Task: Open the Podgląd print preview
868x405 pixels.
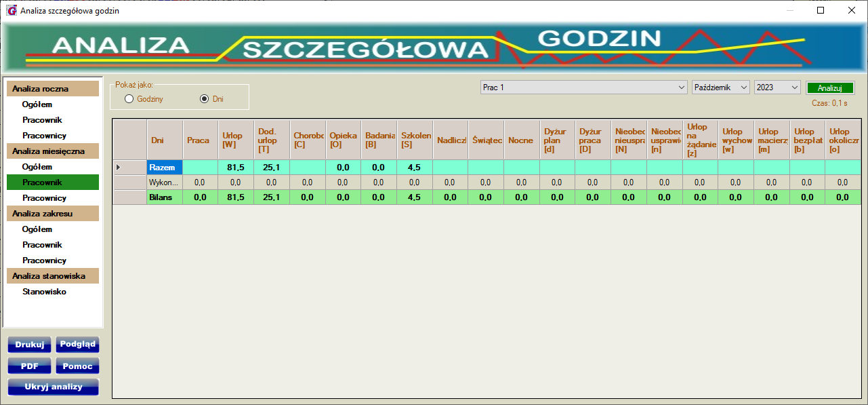Action: pyautogui.click(x=77, y=345)
